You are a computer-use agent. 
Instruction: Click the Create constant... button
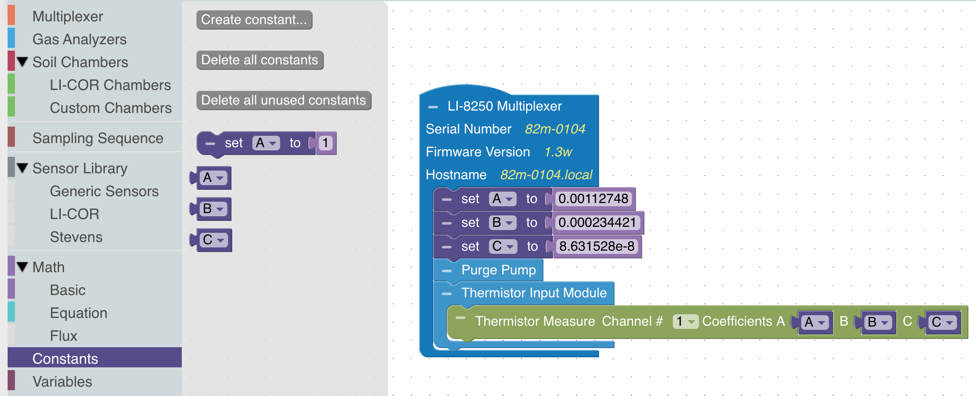click(254, 20)
